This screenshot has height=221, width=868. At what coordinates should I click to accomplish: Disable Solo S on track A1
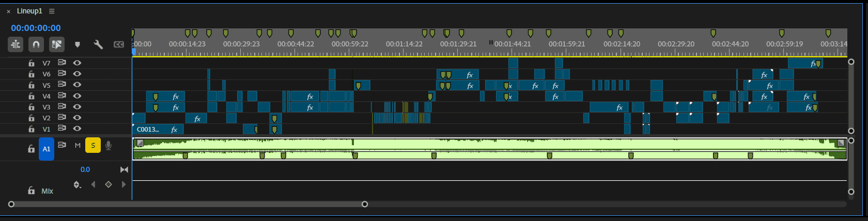[x=93, y=145]
